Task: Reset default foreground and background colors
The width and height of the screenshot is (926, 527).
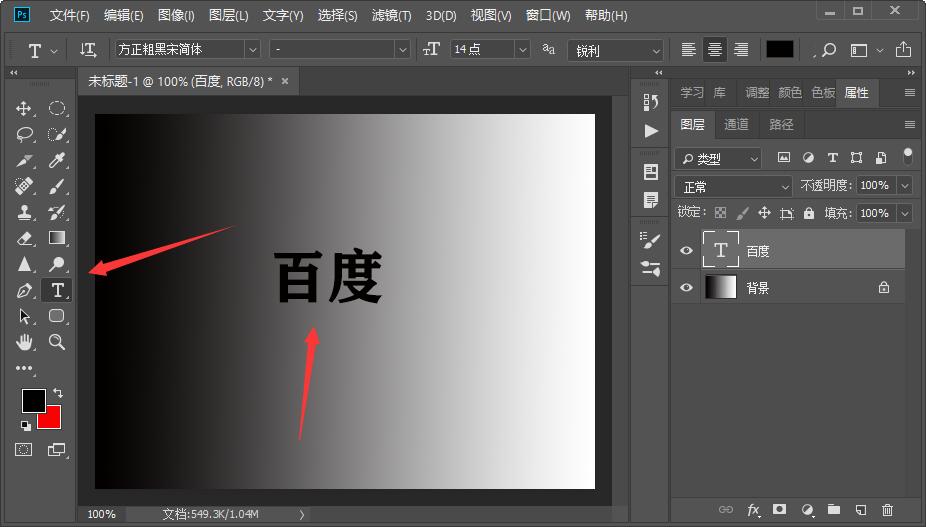Action: click(25, 425)
